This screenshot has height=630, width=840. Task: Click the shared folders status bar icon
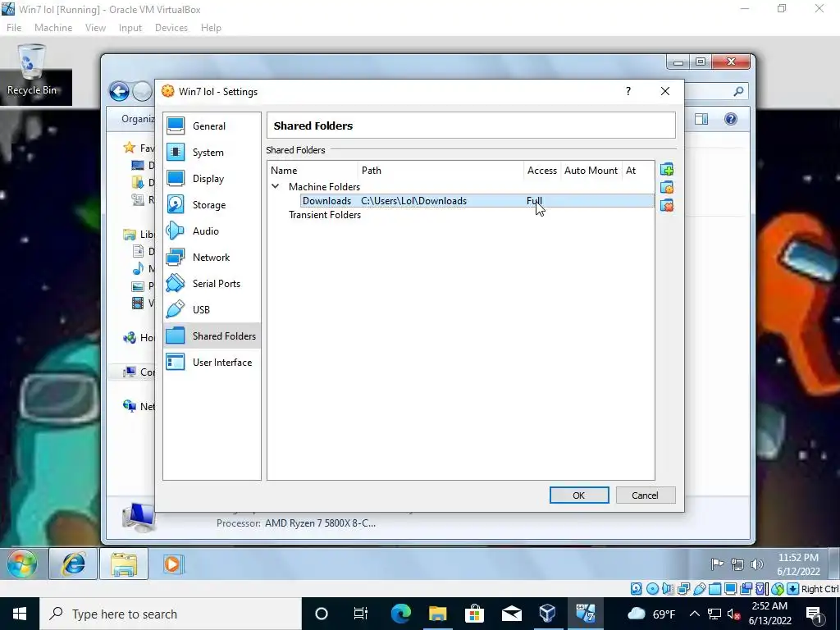click(714, 589)
